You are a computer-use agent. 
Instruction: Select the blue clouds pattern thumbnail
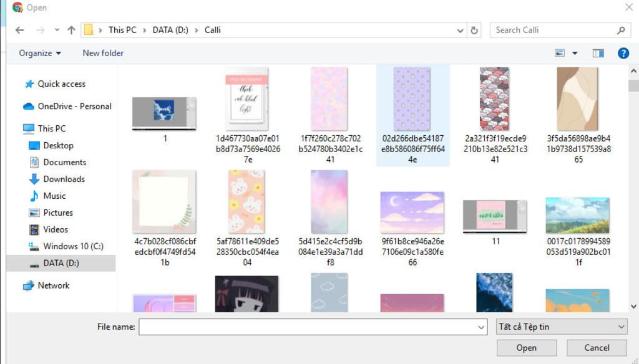pos(329,293)
